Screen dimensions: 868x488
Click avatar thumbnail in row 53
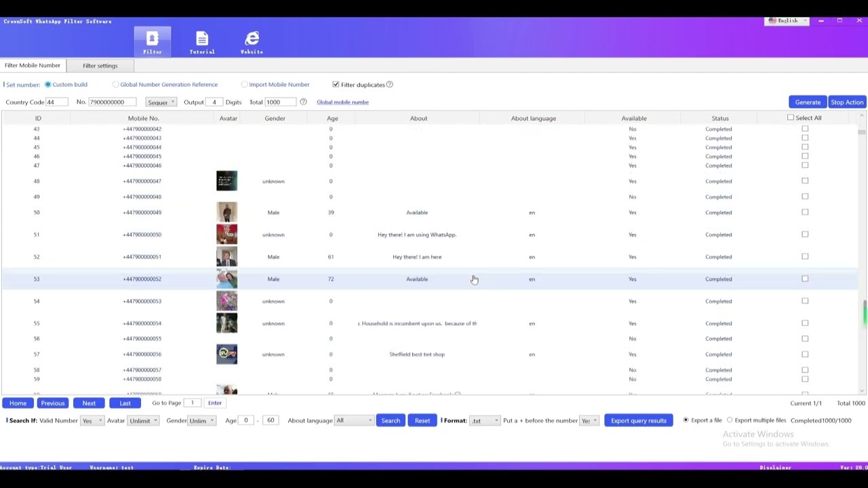tap(226, 279)
